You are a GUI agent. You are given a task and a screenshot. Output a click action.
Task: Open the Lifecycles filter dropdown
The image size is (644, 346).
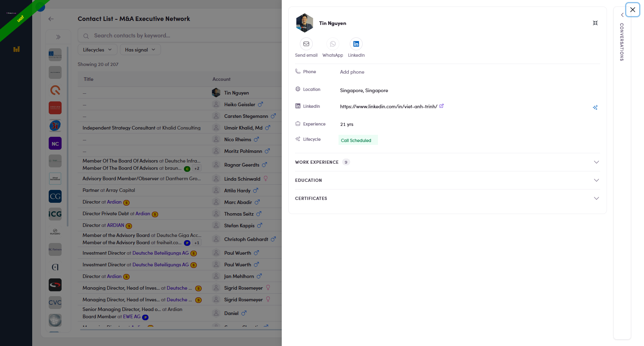[x=97, y=49]
